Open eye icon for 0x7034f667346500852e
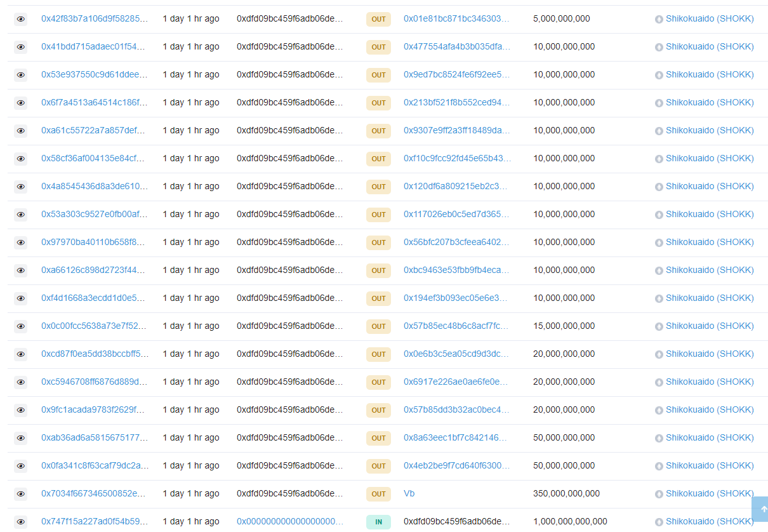This screenshot has width=768, height=532. coord(20,494)
